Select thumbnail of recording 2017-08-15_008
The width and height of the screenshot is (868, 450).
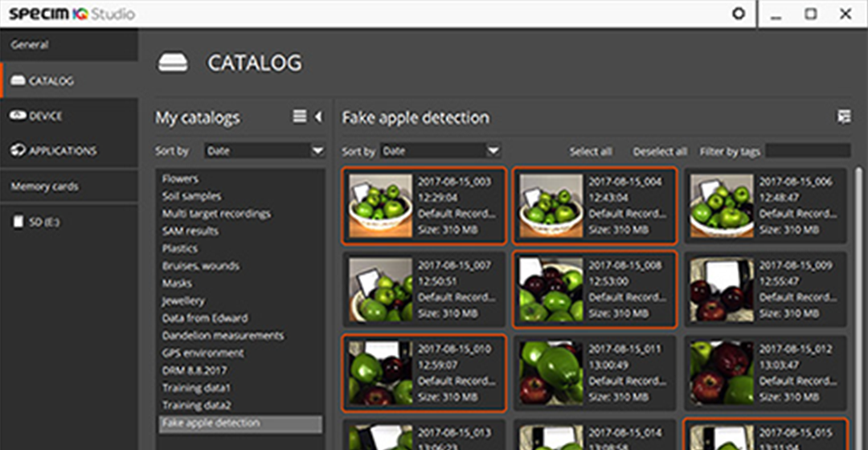(551, 289)
